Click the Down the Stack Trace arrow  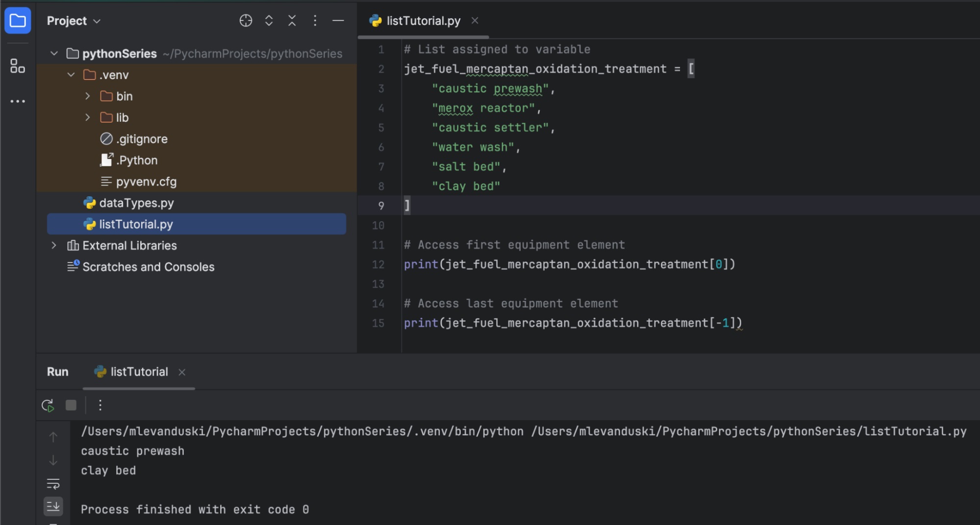(53, 460)
